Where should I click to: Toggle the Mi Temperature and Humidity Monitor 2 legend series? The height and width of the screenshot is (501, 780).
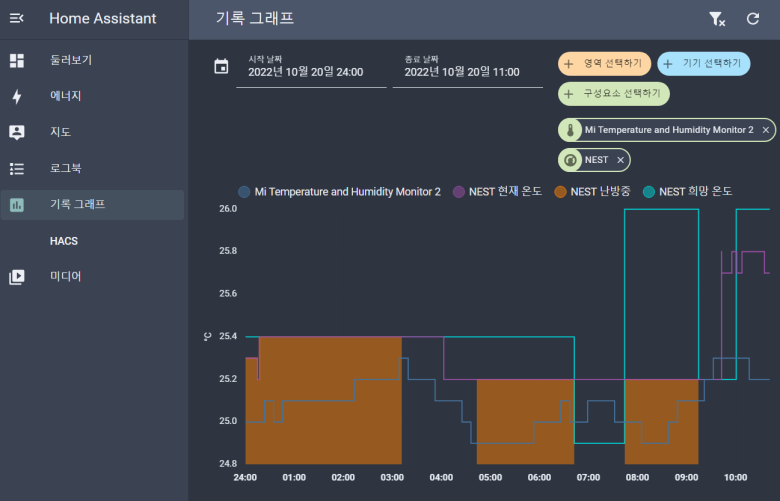pos(340,192)
